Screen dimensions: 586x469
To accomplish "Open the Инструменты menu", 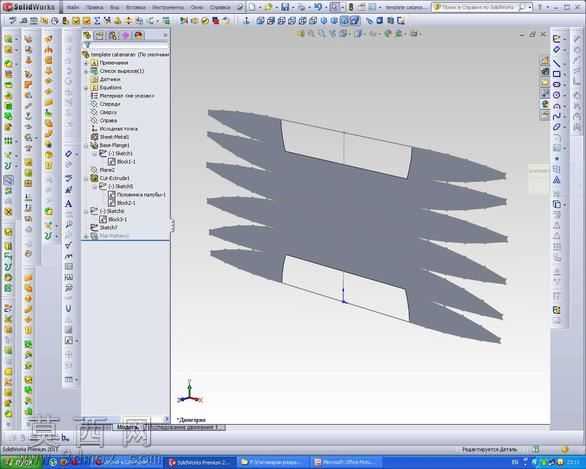I will pyautogui.click(x=168, y=7).
